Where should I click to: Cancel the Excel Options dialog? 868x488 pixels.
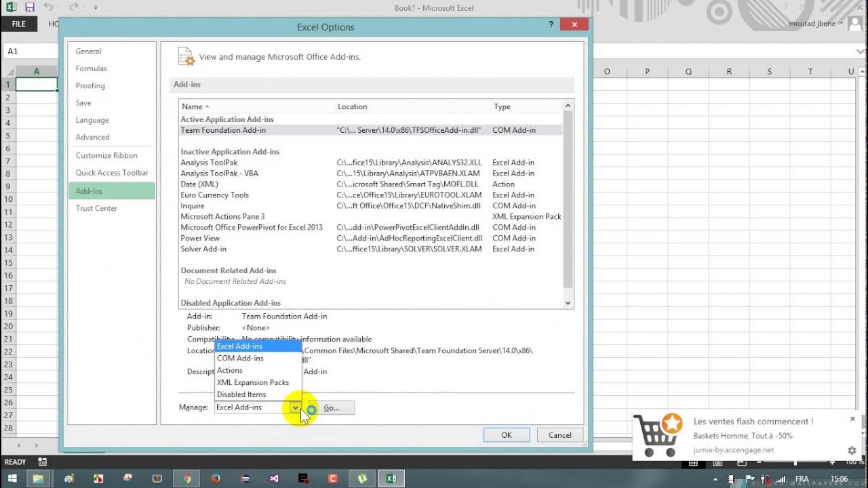click(x=560, y=435)
